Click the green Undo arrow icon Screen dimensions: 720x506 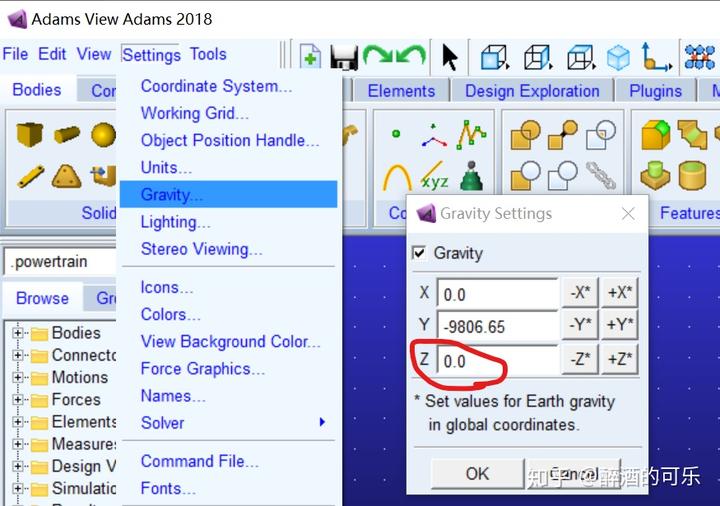[x=411, y=56]
